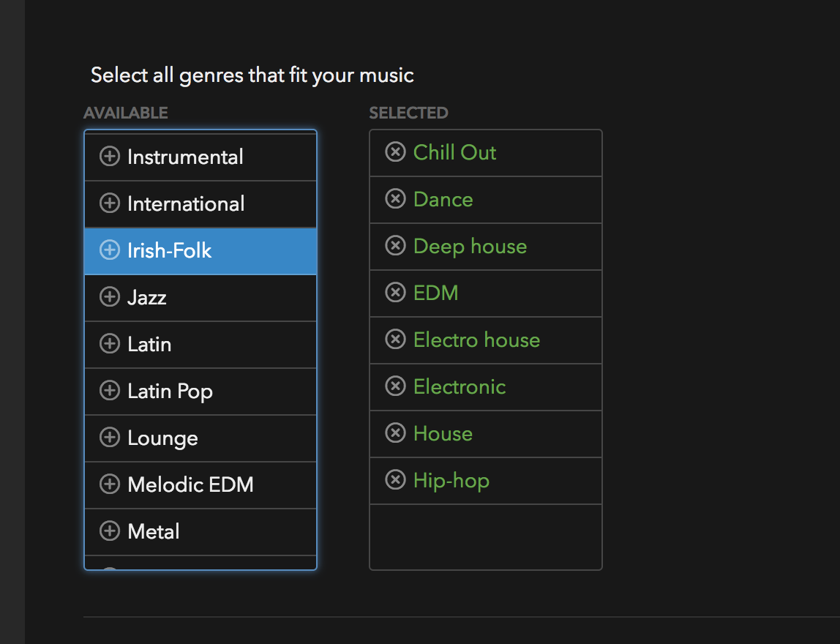Image resolution: width=840 pixels, height=644 pixels.
Task: Remove Deep house with its X icon
Action: click(395, 246)
